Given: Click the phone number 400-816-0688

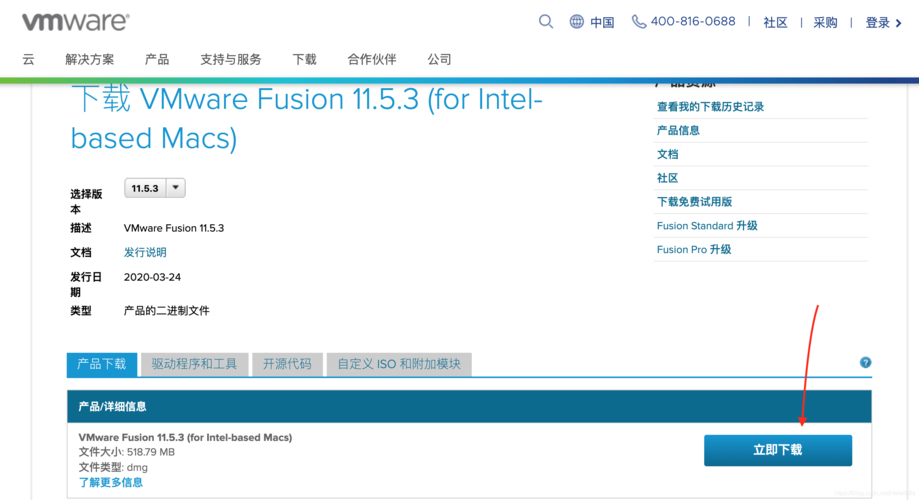Looking at the screenshot, I should (693, 22).
